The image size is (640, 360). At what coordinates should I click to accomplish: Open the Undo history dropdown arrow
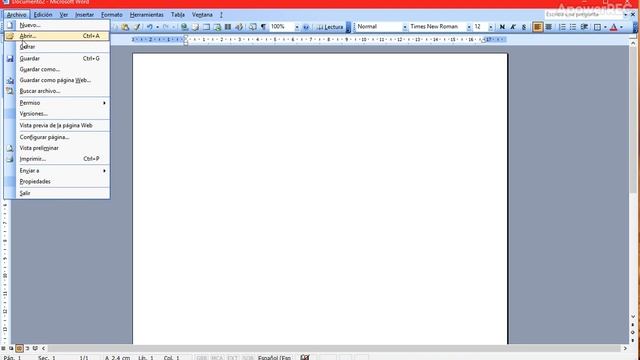click(157, 27)
